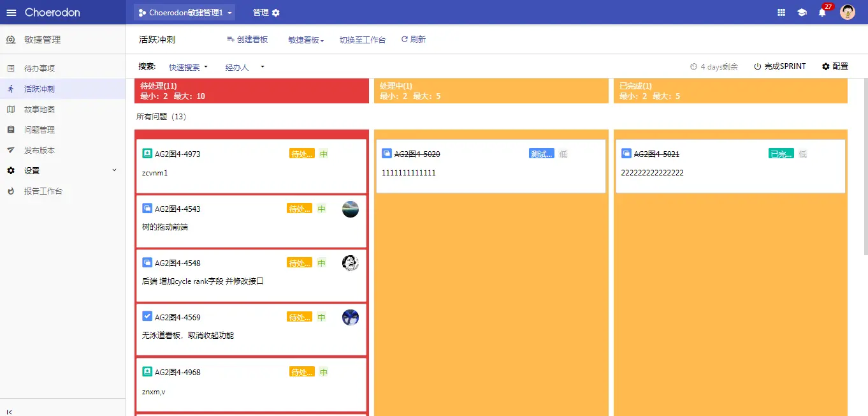This screenshot has width=868, height=416.
Task: Click issue type icon of AG2图4-5020
Action: [387, 153]
